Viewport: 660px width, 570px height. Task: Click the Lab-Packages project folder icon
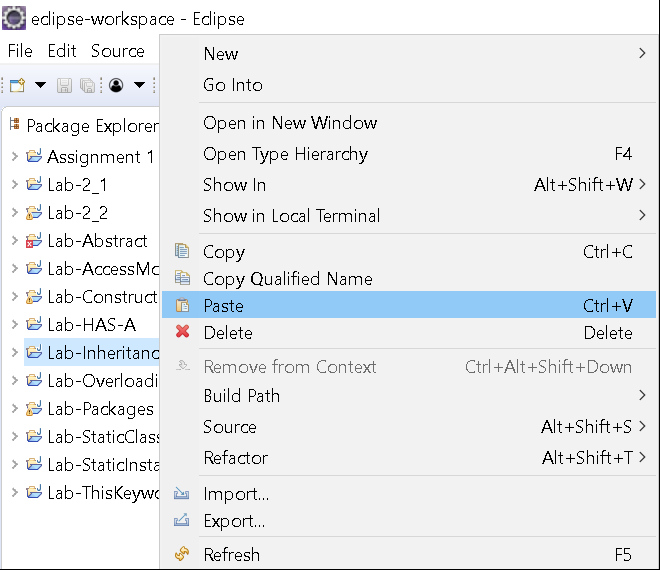(34, 408)
